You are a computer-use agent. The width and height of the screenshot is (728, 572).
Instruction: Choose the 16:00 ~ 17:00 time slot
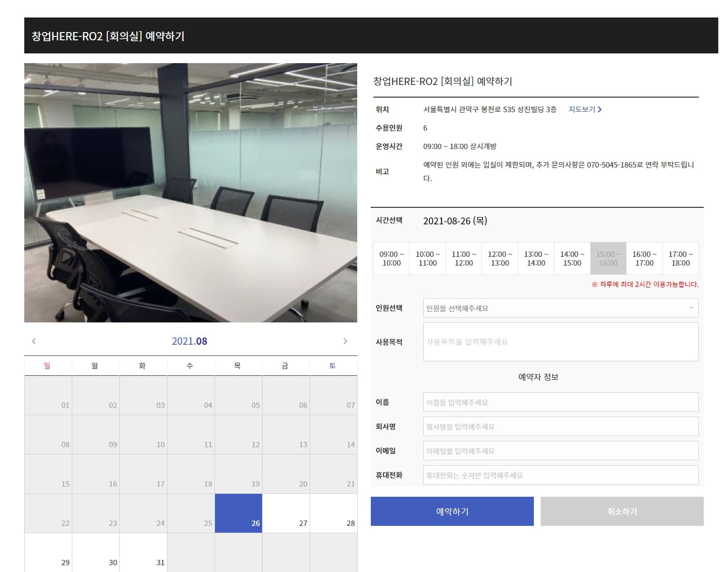click(644, 258)
